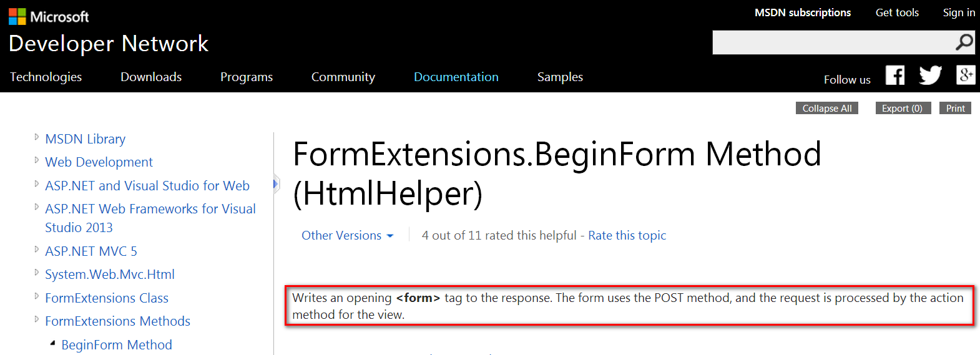The height and width of the screenshot is (355, 980).
Task: Expand the System.Web.Mvc.Html arrow
Action: 36,273
